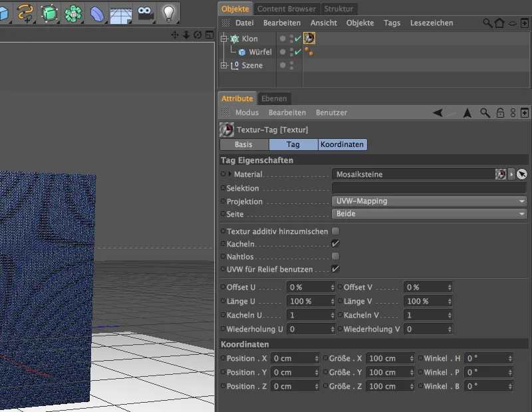Open the Tags menu

392,23
